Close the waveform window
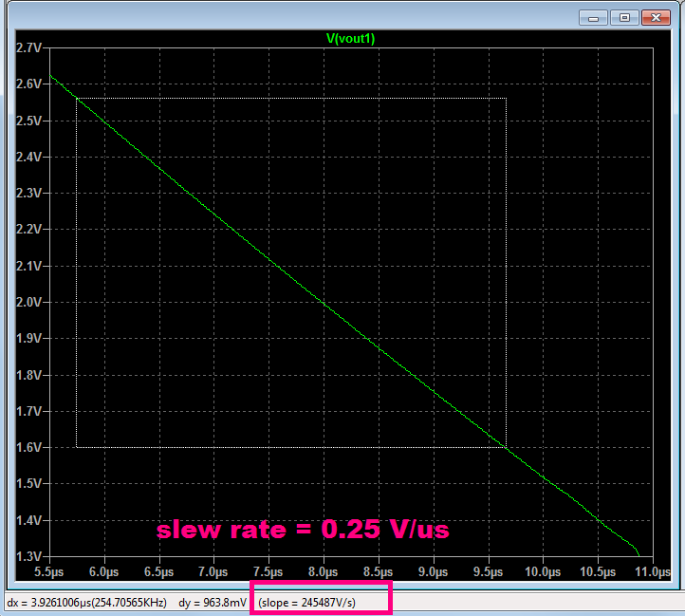 click(656, 17)
